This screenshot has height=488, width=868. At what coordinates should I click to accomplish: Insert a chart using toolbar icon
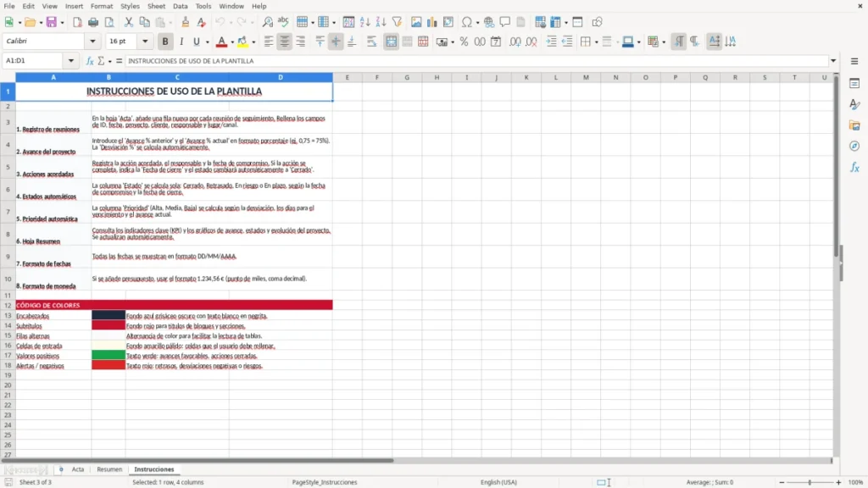(431, 22)
